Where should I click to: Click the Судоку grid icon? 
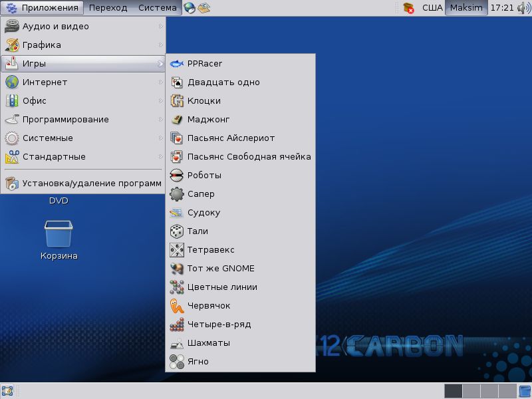pyautogui.click(x=176, y=213)
